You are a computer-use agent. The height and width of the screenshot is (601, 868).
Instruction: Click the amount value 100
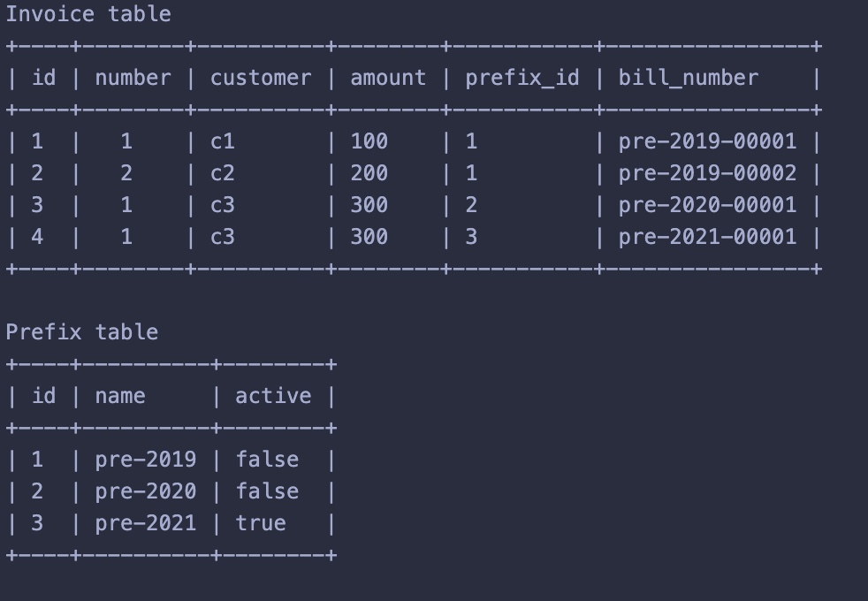tap(369, 141)
